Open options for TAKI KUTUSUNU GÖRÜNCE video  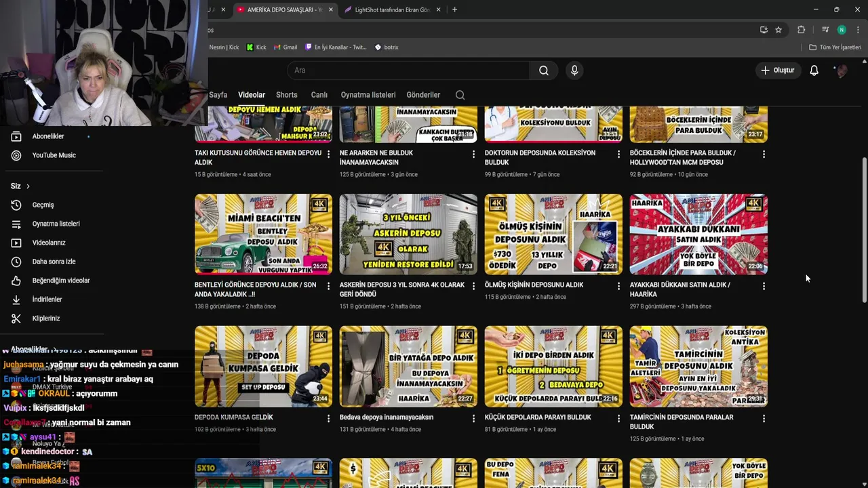329,155
